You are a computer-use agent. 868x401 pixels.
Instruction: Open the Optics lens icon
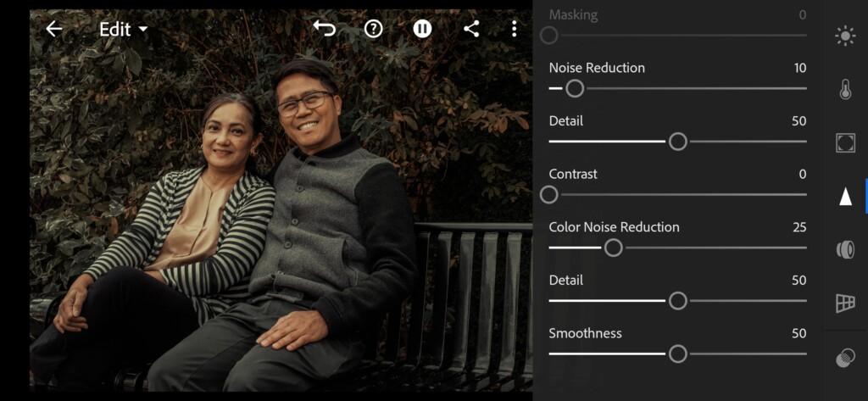tap(845, 249)
